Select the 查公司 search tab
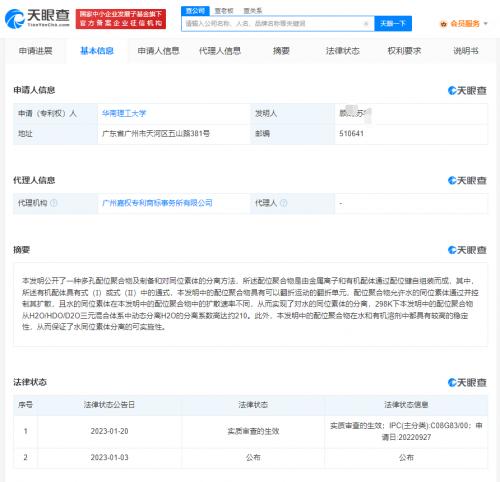This screenshot has width=500, height=482. 195,11
